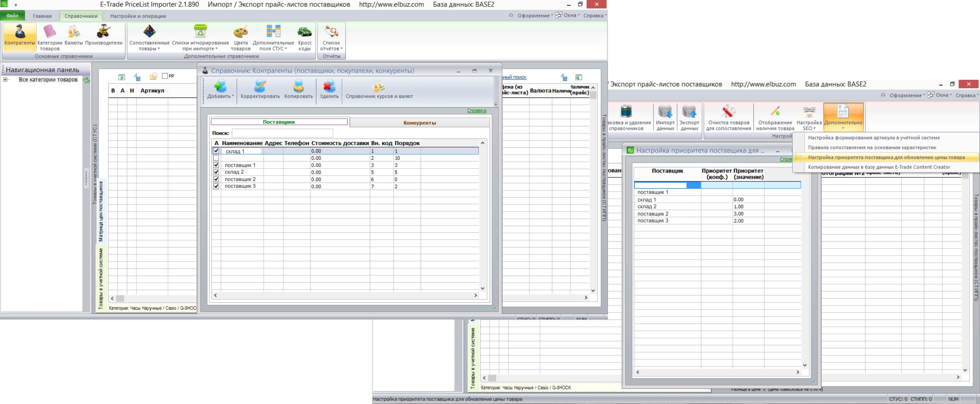This screenshot has width=980, height=404.
Task: Open Настройка SEO dropdown
Action: click(x=809, y=117)
